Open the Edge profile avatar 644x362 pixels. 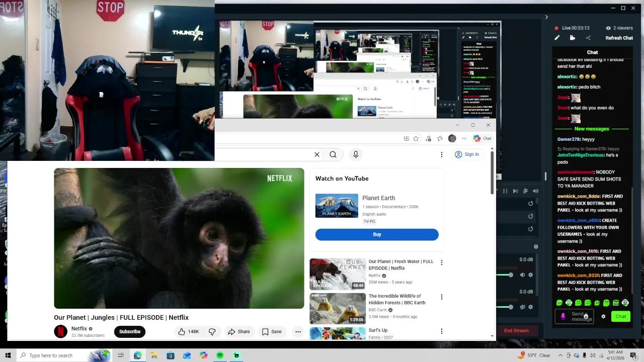tap(452, 138)
